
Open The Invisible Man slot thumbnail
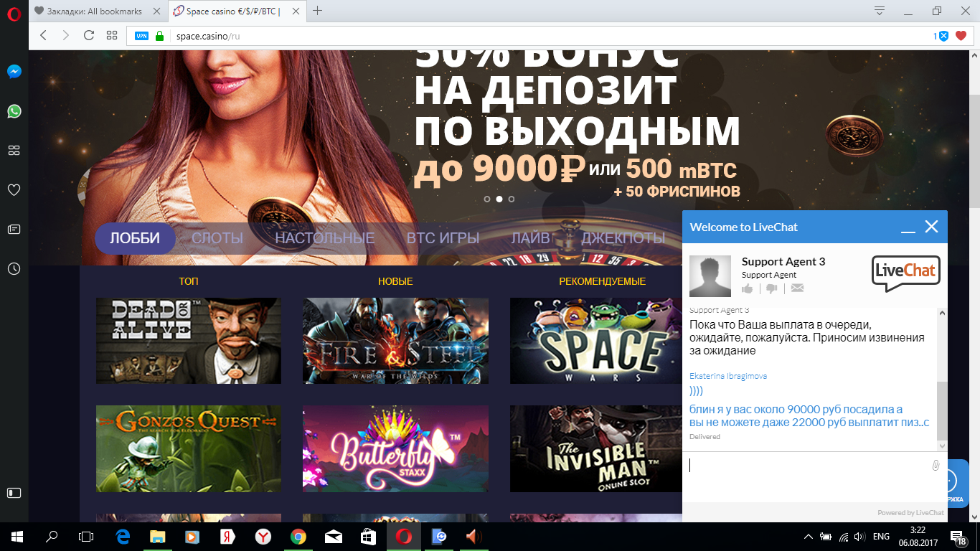[x=596, y=448]
